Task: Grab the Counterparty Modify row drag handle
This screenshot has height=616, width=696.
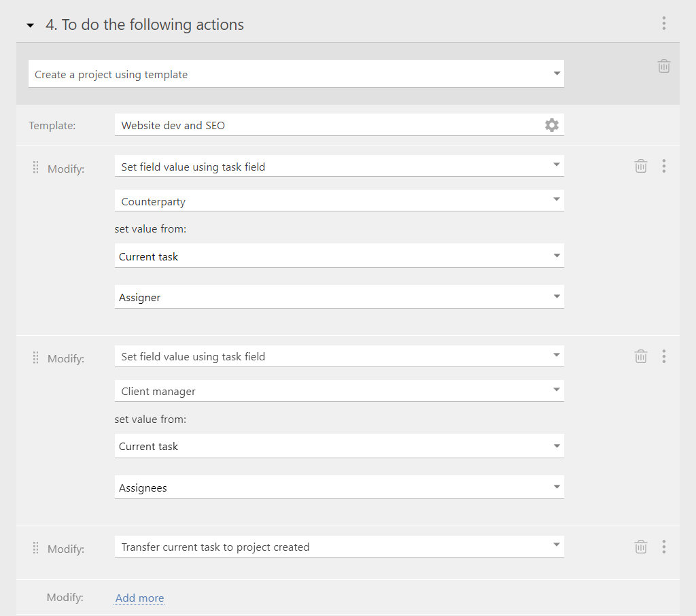Action: [35, 167]
